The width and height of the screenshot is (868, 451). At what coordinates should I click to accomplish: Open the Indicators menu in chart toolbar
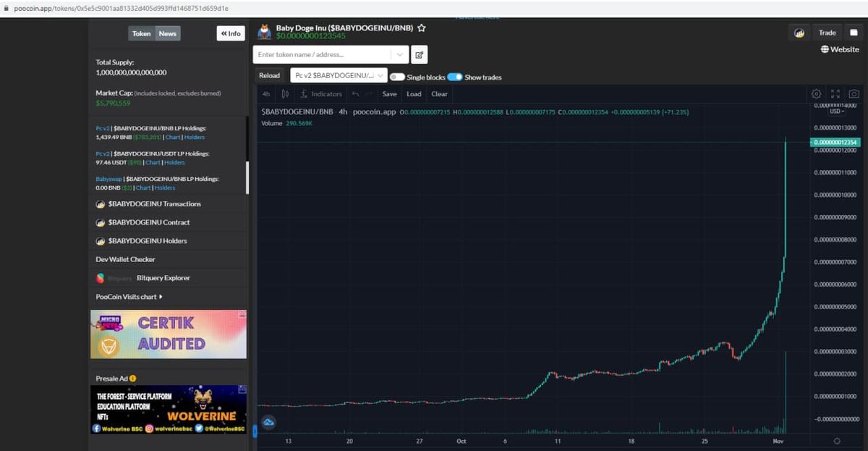(321, 94)
